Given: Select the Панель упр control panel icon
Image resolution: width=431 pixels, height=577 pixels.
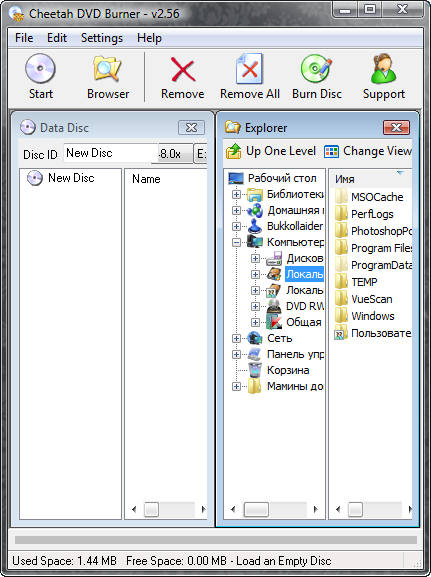Looking at the screenshot, I should (255, 354).
